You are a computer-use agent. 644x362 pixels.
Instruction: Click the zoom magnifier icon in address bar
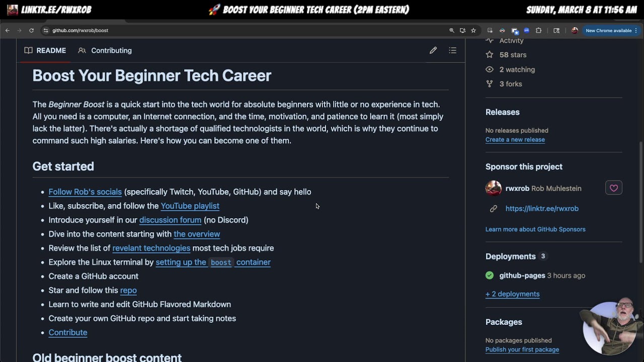coord(452,31)
